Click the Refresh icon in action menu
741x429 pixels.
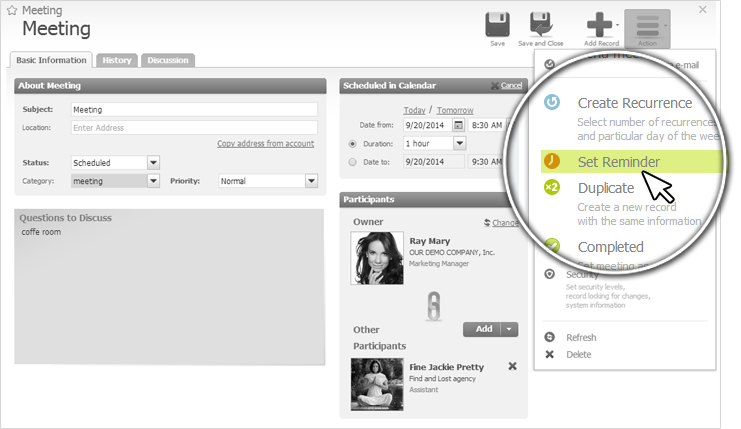549,337
